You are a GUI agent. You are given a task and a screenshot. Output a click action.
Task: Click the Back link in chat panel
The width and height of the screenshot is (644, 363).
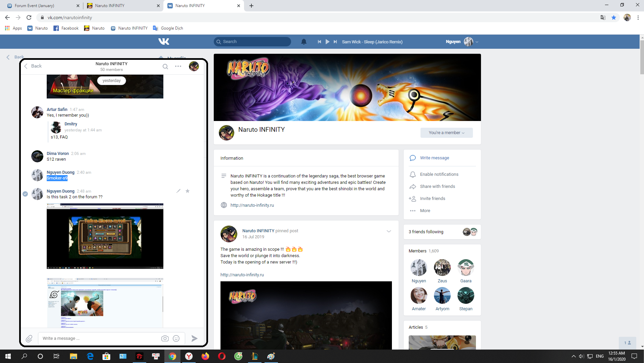point(33,66)
